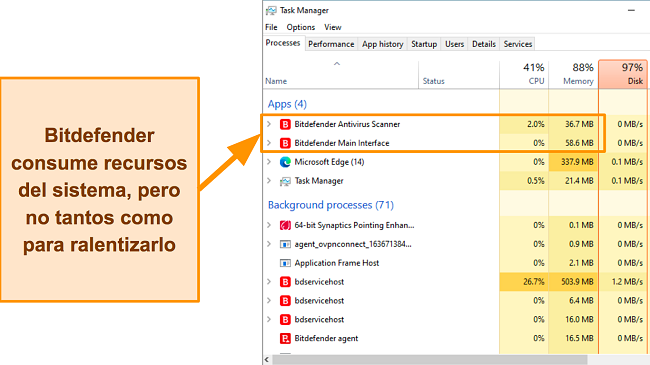Screen dimensions: 650x365
Task: Click the icon of bdservicehost using 6.4 MB
Action: pos(285,301)
